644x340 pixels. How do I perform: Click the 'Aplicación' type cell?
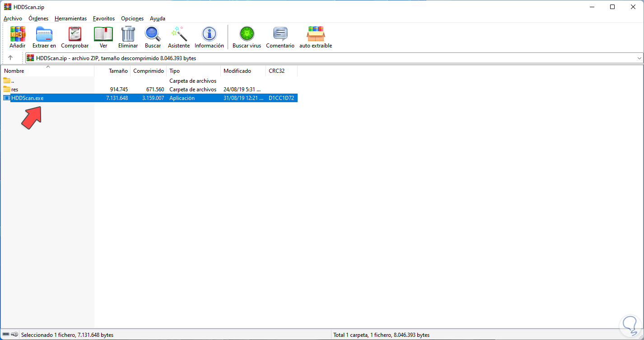pyautogui.click(x=182, y=98)
